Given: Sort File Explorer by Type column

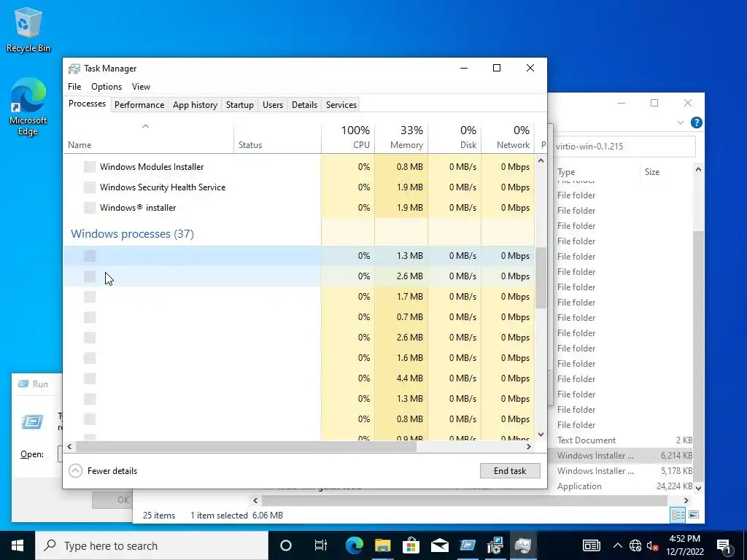Looking at the screenshot, I should (597, 172).
